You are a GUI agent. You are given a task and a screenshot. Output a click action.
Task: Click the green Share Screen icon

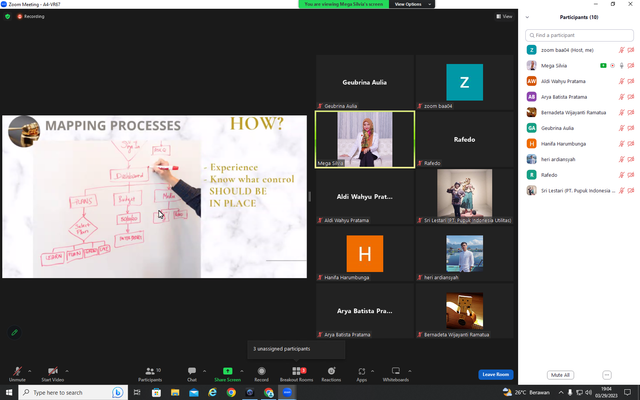click(227, 371)
